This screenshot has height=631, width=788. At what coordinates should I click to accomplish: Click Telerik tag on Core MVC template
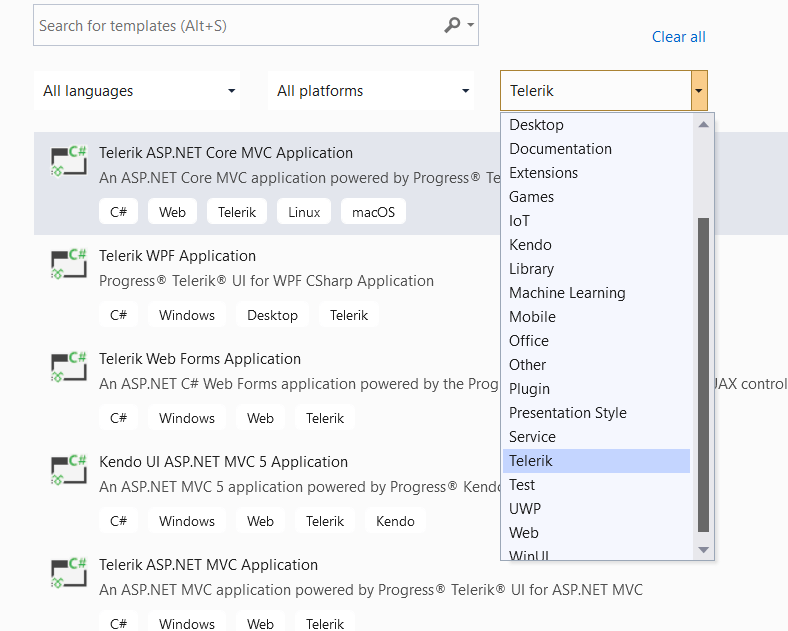pos(237,212)
